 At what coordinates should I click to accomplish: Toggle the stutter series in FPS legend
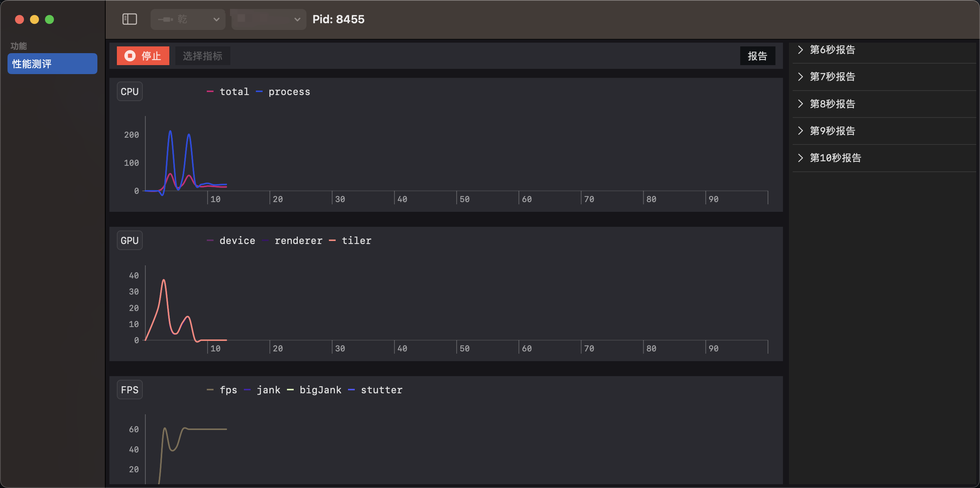tap(382, 390)
